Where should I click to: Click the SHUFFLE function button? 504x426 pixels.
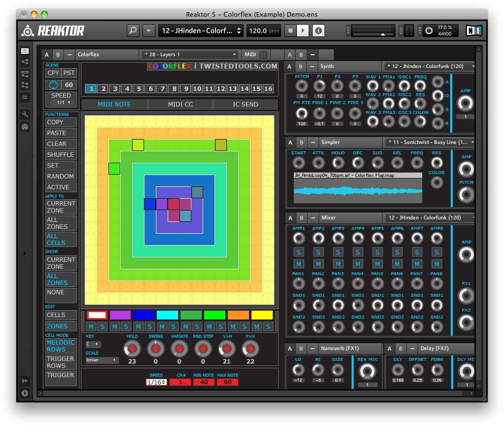pos(61,155)
